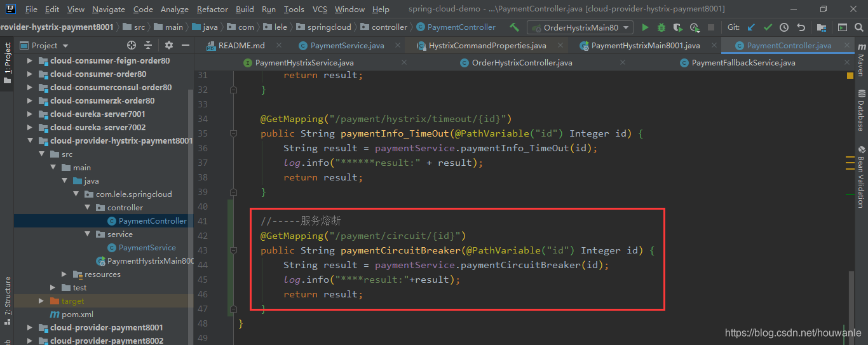Open the Project Structure icon
The width and height of the screenshot is (868, 345).
(x=822, y=27)
